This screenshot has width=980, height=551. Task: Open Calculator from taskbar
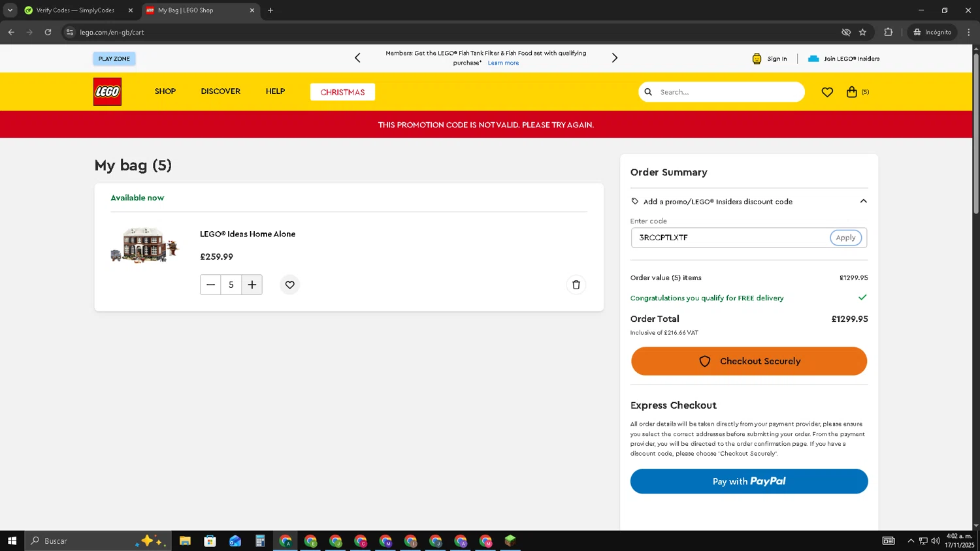tap(260, 541)
